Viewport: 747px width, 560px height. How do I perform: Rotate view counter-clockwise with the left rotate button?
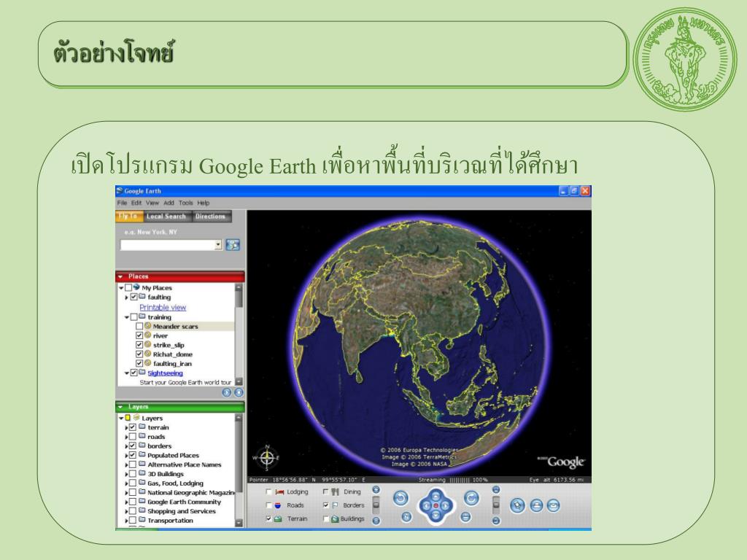click(x=400, y=498)
